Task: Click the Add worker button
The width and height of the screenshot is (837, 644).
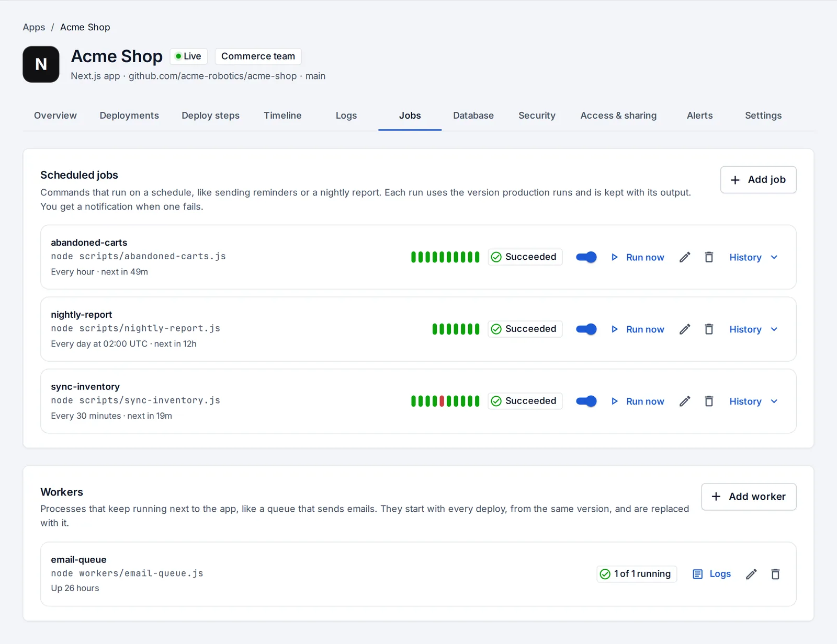Action: pyautogui.click(x=749, y=497)
